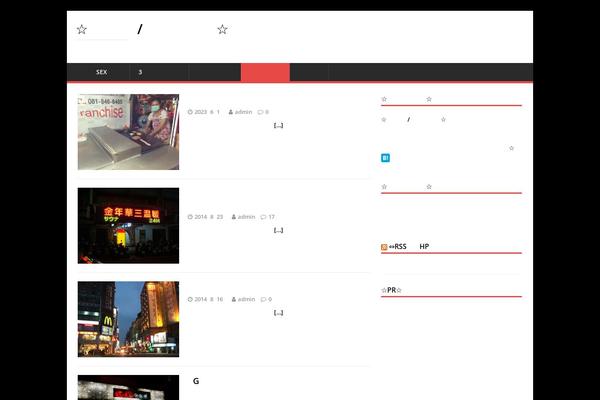Click the clock icon beside 2014 8 23
The width and height of the screenshot is (600, 400).
pyautogui.click(x=190, y=217)
